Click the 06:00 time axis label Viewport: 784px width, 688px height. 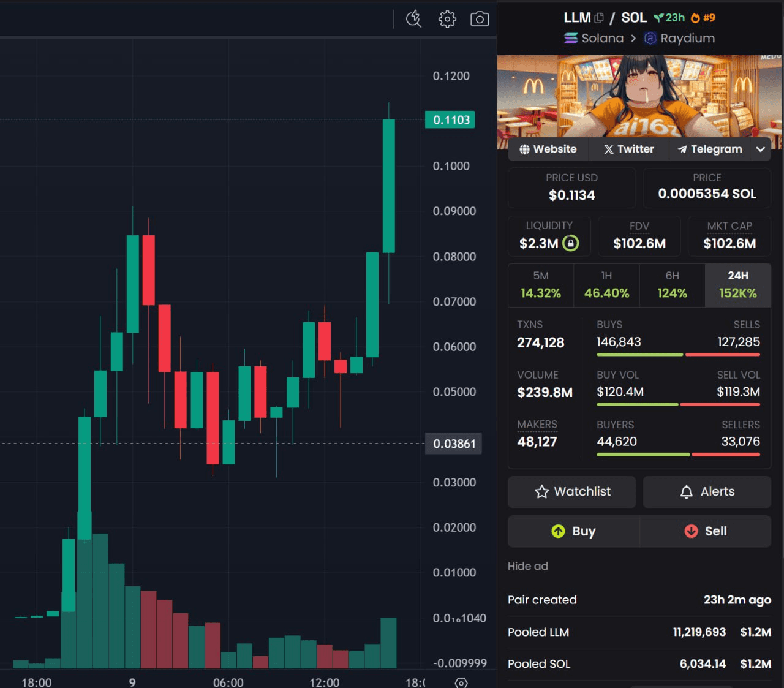coord(228,682)
